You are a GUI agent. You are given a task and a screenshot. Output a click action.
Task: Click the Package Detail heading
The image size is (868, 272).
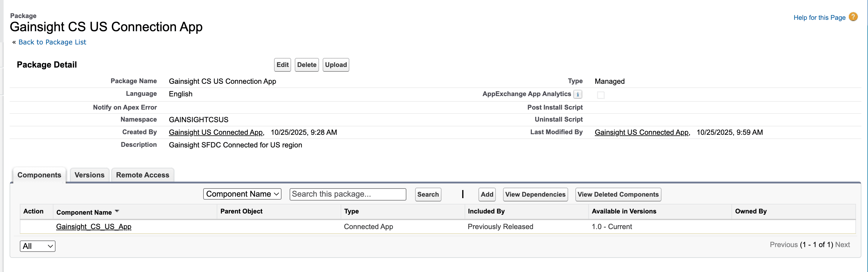coord(47,65)
